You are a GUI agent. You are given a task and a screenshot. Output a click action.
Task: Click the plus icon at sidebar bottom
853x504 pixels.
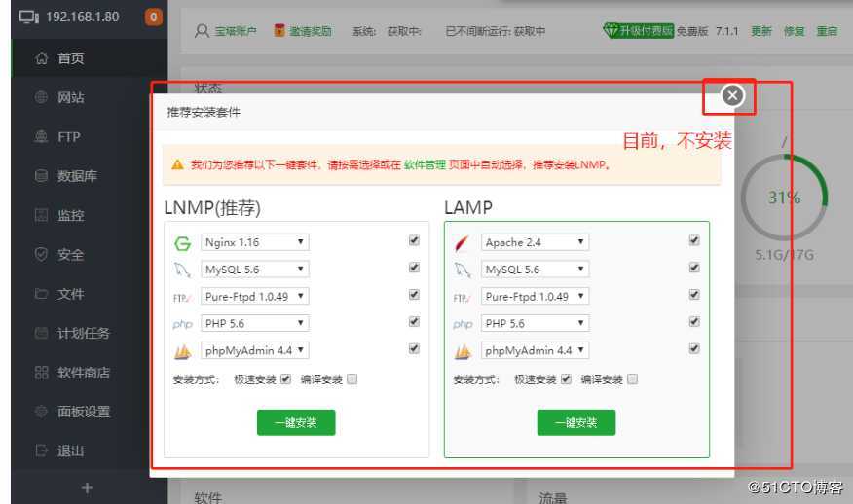(87, 488)
